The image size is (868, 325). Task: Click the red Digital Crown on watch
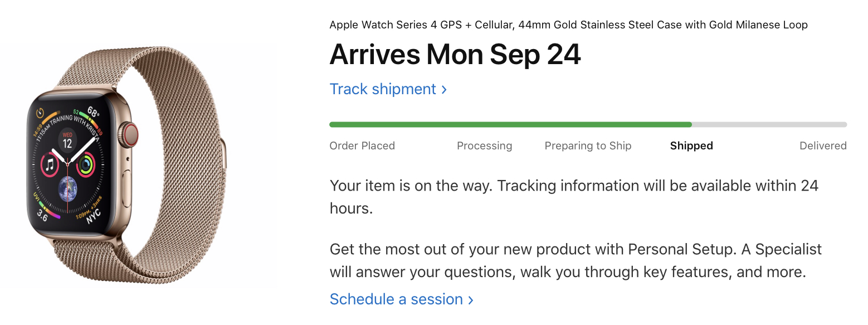[131, 134]
